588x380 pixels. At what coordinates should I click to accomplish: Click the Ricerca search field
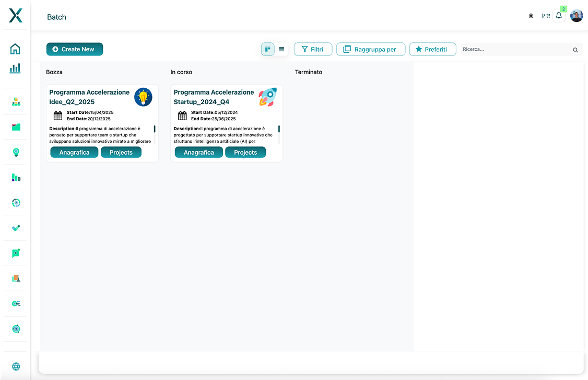click(515, 49)
